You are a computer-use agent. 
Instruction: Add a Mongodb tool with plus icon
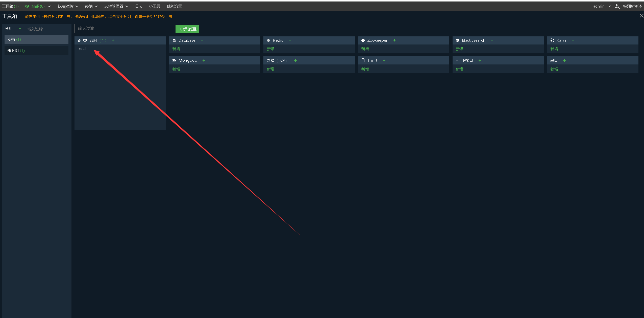[204, 60]
